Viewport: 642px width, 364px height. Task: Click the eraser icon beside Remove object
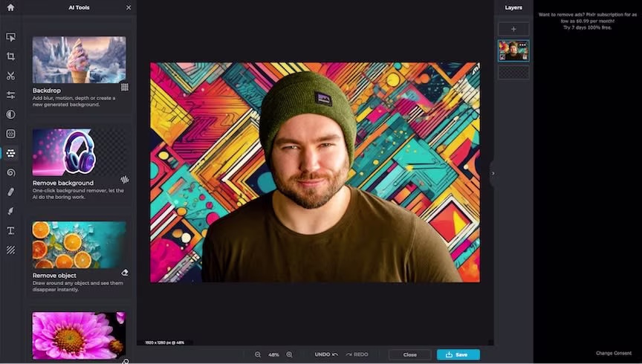[125, 273]
